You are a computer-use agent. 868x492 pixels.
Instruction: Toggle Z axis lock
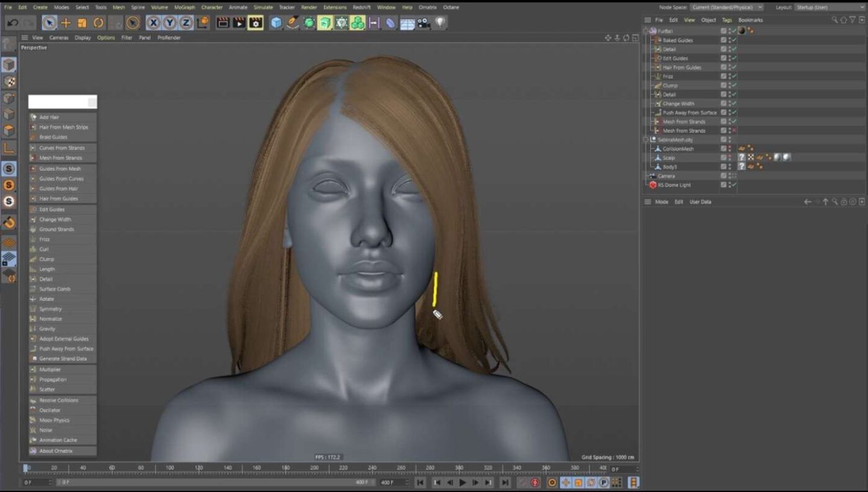(x=186, y=23)
